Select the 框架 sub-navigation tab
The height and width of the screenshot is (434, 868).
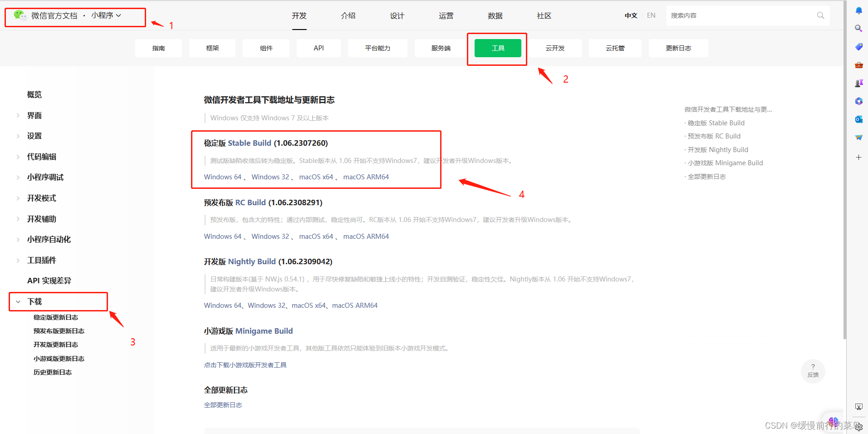pyautogui.click(x=212, y=48)
